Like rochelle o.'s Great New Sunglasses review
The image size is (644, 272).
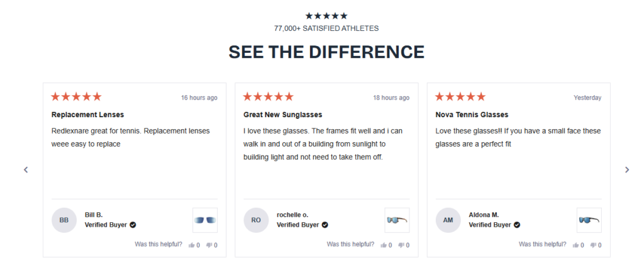coord(383,245)
